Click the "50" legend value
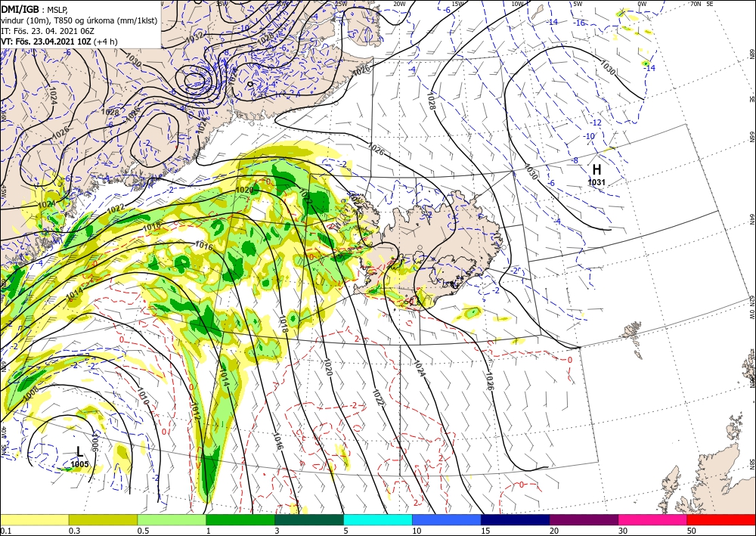The image size is (756, 536). (x=692, y=531)
